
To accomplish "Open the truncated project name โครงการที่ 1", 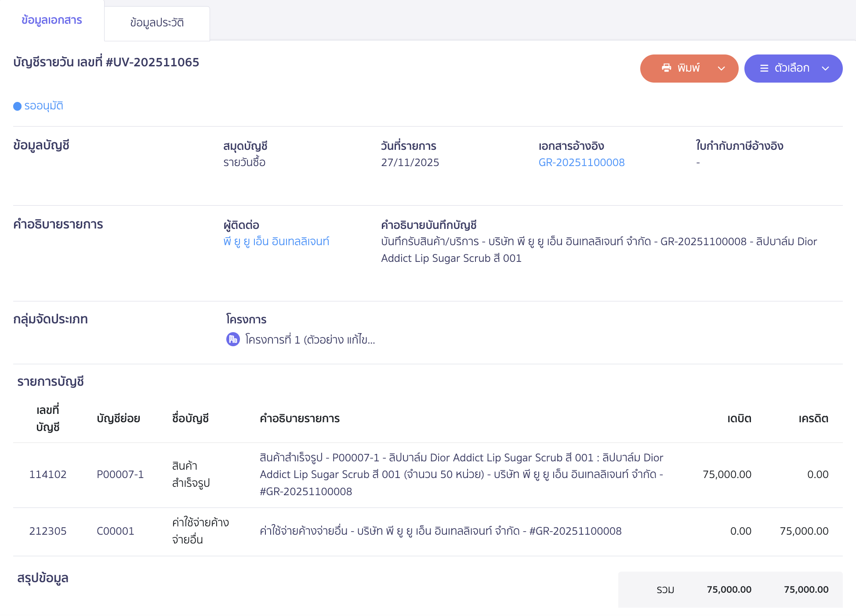I will (310, 340).
